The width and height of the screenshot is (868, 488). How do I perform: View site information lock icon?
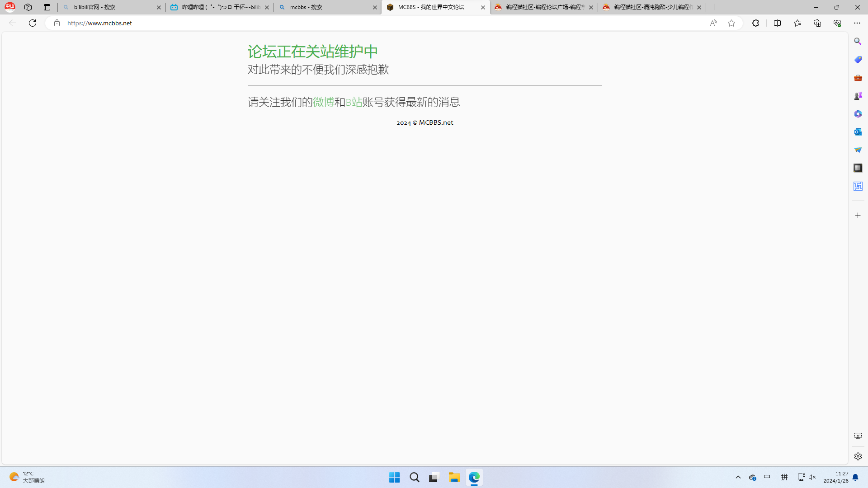(x=57, y=23)
